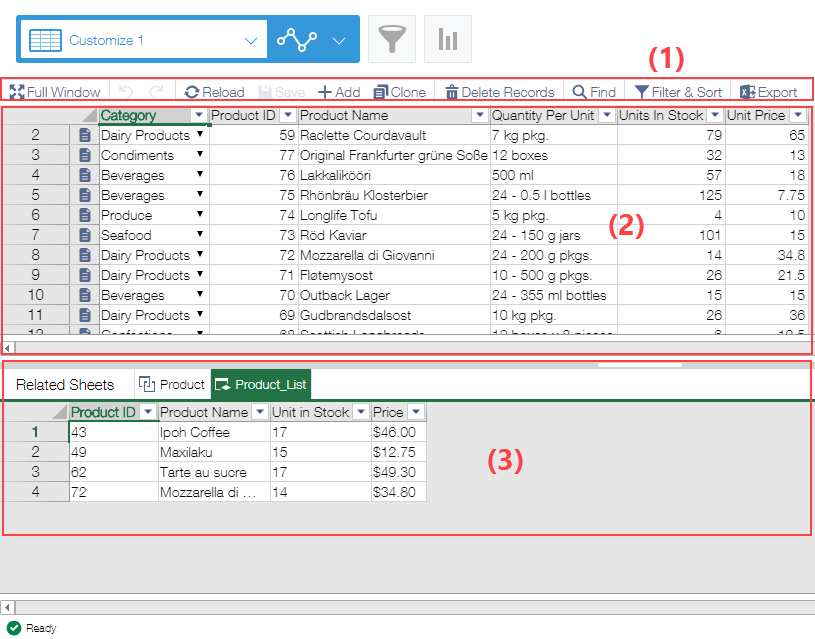Open record detail icon for Lakkalikööri row
Viewport: 815px width, 639px height.
85,175
